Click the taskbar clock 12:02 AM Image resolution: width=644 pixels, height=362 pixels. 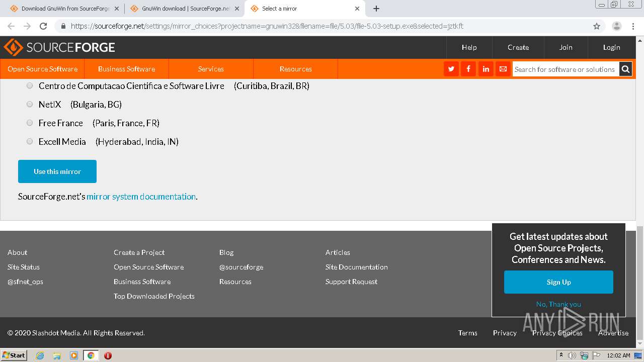point(619,355)
